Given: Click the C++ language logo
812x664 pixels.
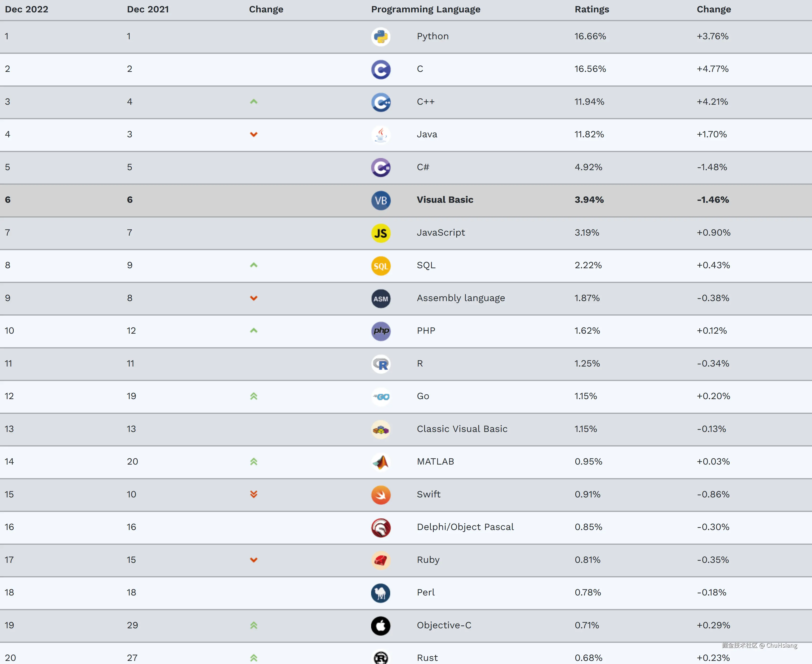Looking at the screenshot, I should (381, 102).
